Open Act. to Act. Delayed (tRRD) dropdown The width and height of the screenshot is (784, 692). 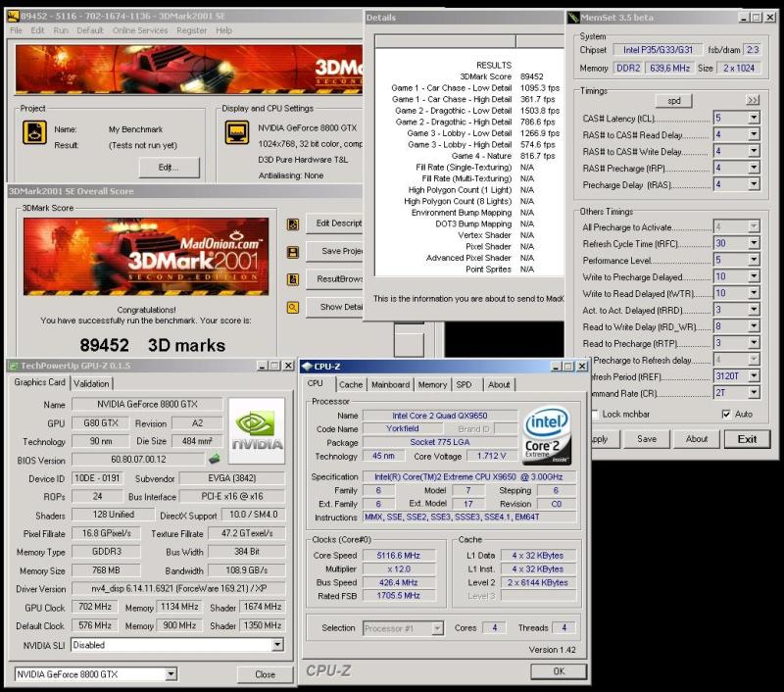(754, 310)
